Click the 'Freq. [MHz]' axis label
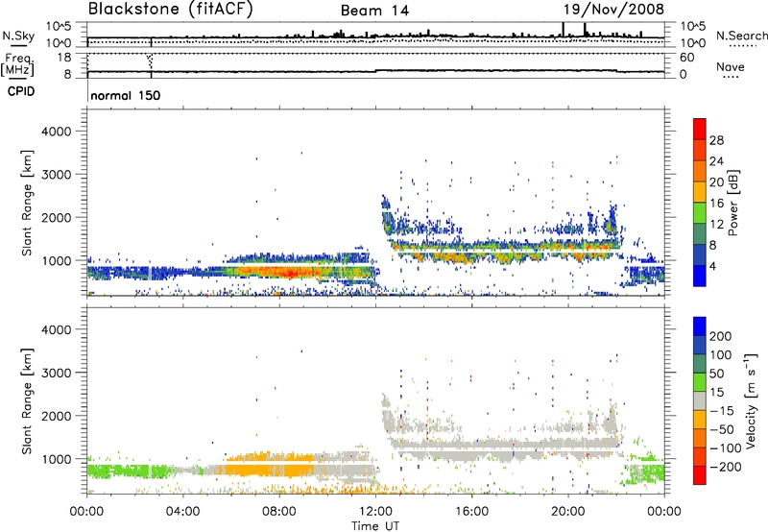 17,64
